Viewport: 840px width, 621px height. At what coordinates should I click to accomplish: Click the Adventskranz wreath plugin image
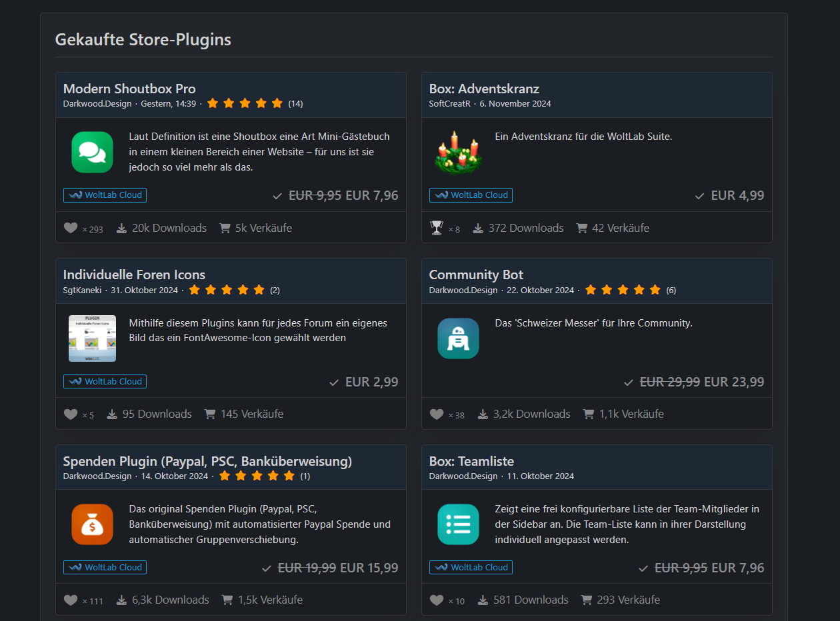(458, 152)
